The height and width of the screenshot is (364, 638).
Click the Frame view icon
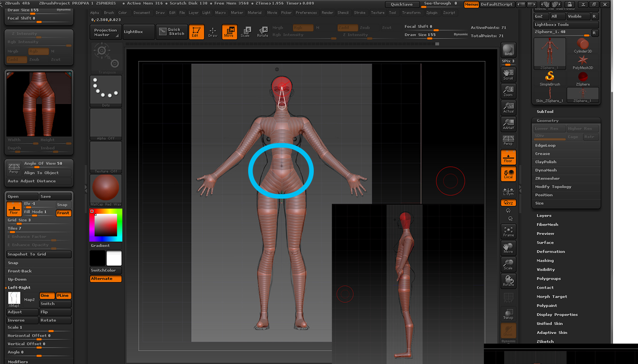click(x=508, y=231)
